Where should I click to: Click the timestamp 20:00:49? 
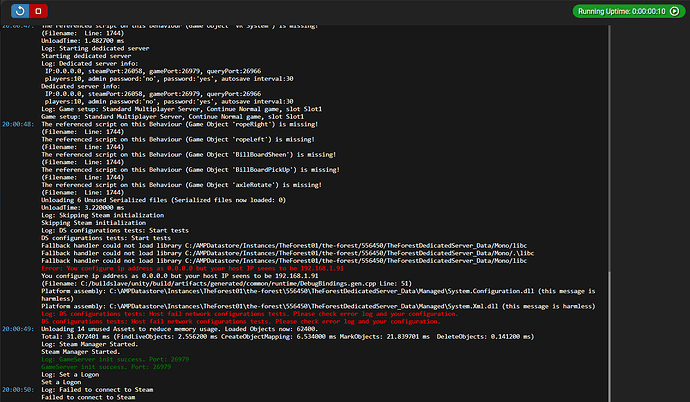pos(18,329)
